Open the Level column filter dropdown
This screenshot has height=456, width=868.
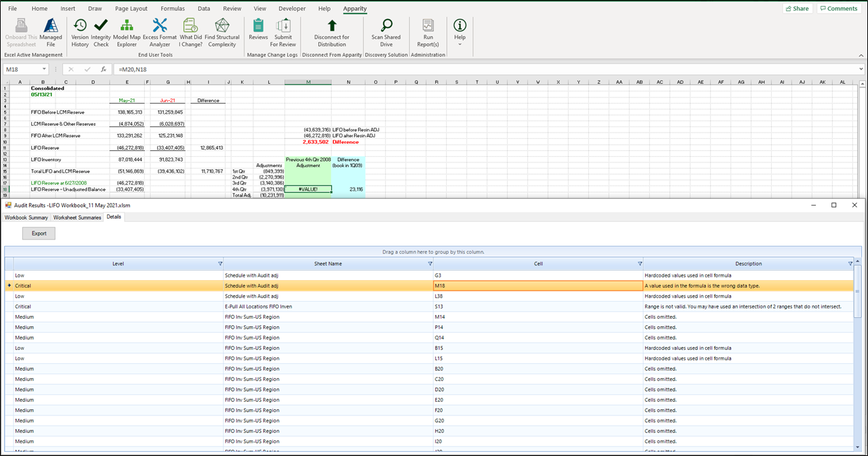[x=219, y=264]
